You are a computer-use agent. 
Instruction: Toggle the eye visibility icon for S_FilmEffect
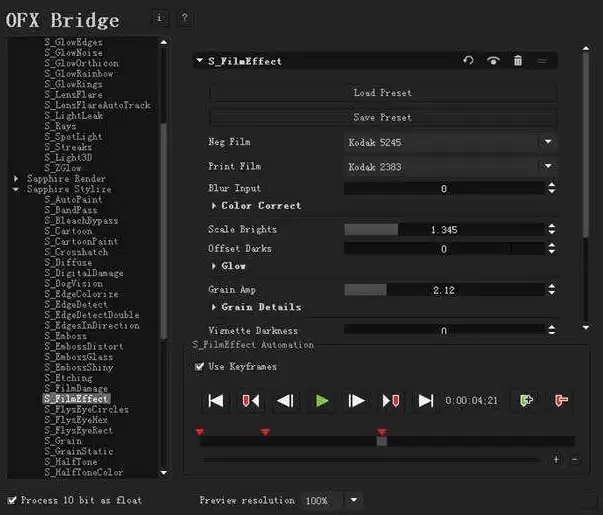click(x=493, y=60)
